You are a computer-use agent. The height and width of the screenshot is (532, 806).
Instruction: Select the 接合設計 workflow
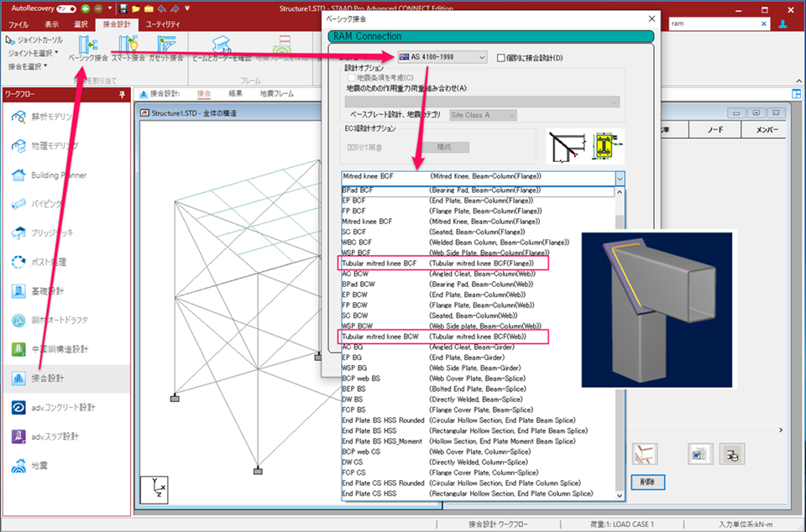67,378
